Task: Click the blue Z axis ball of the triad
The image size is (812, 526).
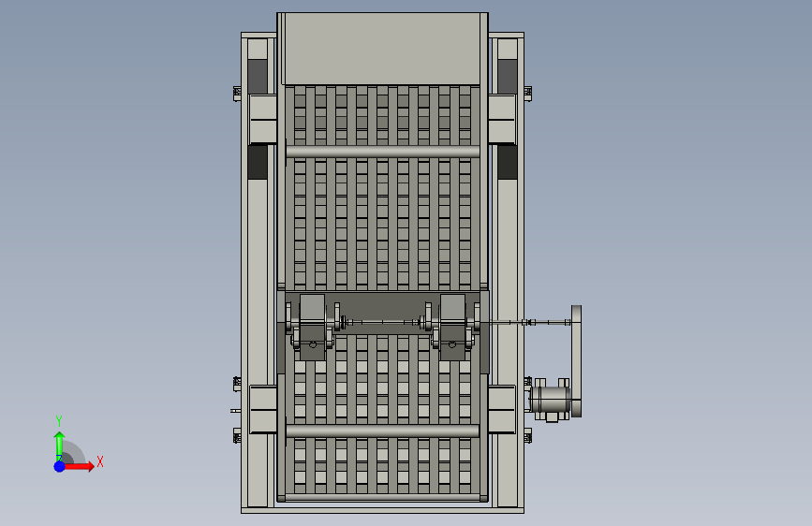Action: tap(60, 466)
